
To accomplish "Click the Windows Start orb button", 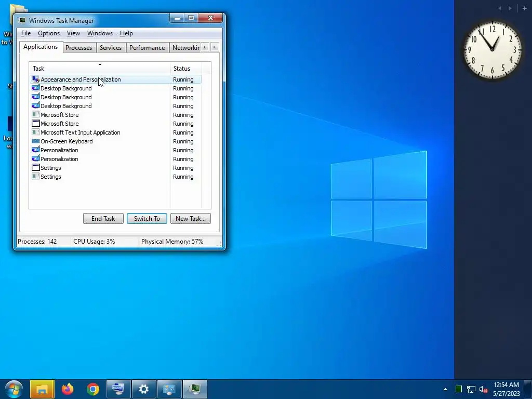I will point(14,389).
